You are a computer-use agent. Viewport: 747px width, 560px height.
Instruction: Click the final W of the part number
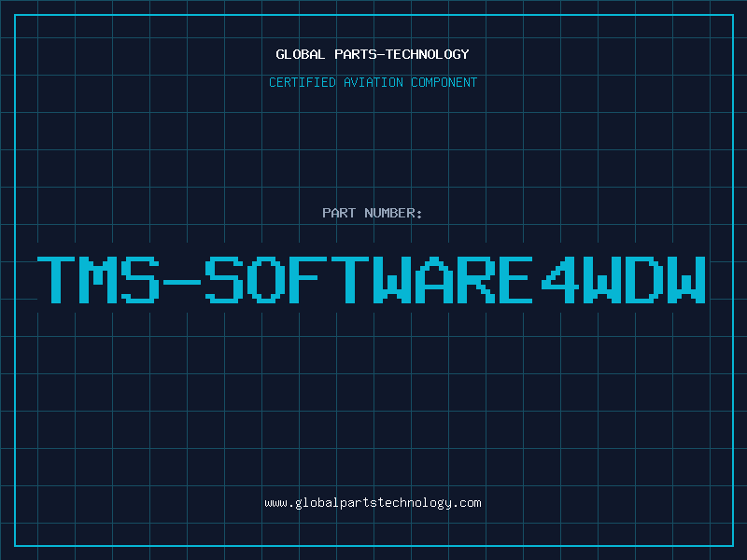686,279
